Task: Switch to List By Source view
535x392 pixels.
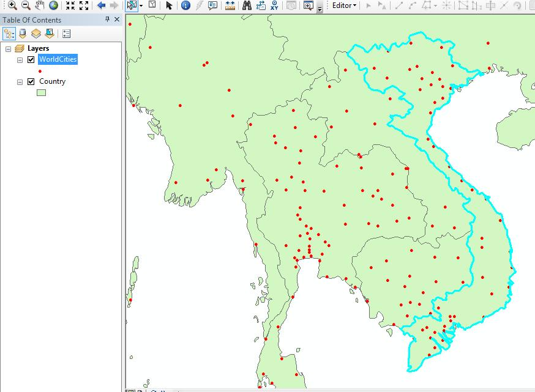Action: coord(23,34)
